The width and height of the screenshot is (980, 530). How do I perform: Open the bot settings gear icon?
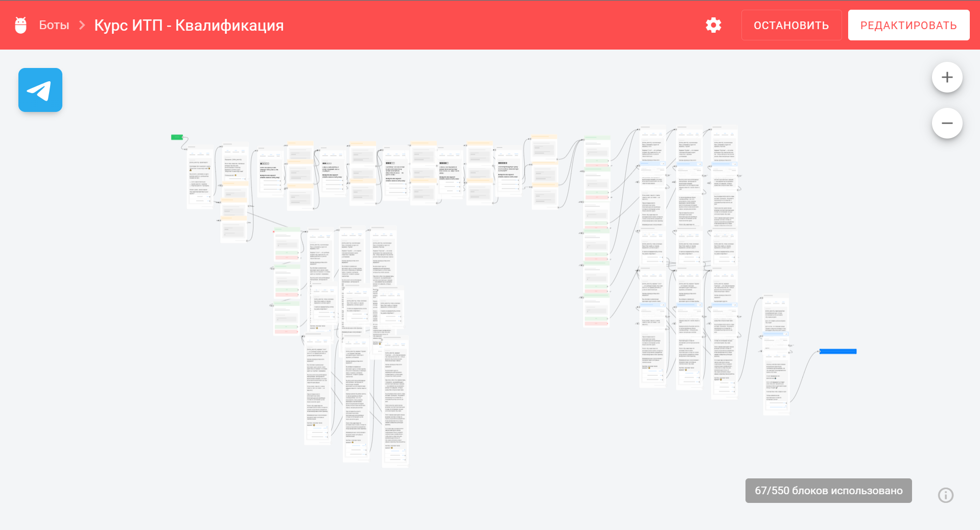[713, 25]
